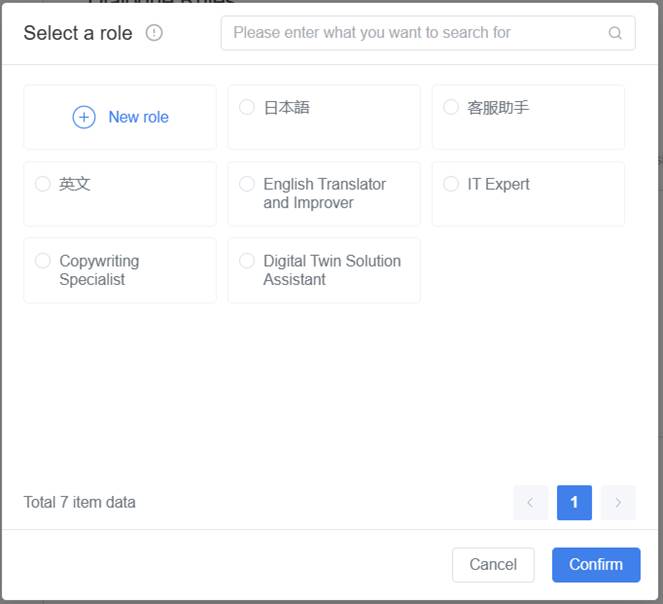
Task: Click the magnifier search icon
Action: pos(615,33)
